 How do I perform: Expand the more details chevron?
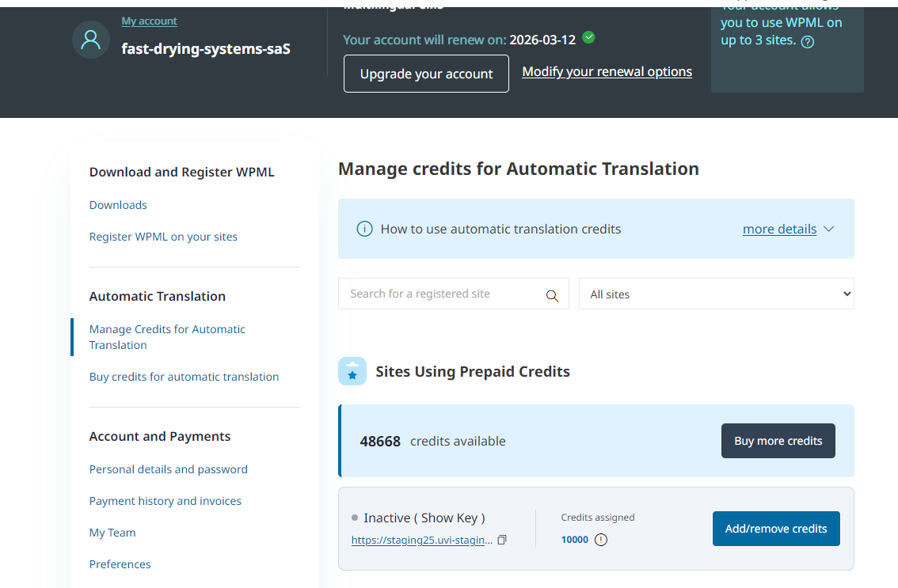[x=829, y=229]
